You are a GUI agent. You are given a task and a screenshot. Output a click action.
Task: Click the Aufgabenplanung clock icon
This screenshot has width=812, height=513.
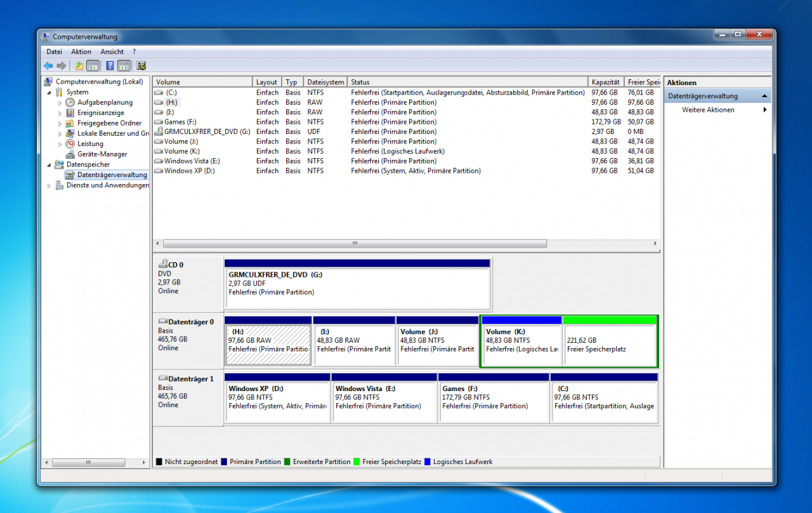pos(70,102)
